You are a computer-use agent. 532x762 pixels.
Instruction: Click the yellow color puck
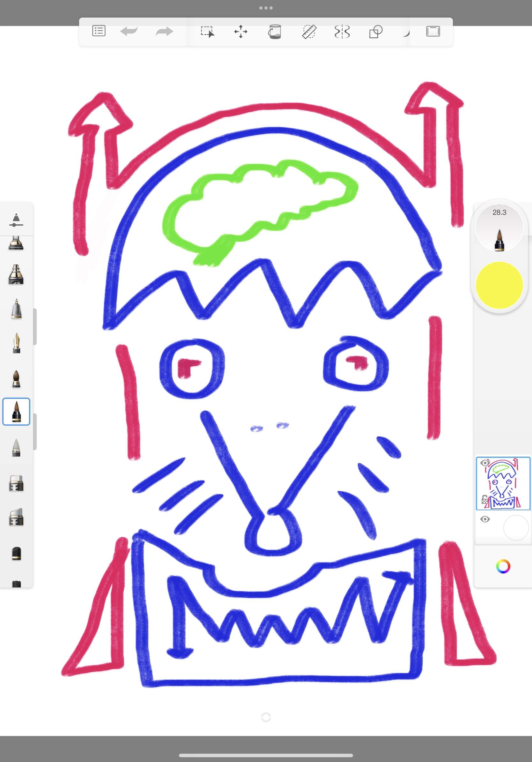coord(499,285)
